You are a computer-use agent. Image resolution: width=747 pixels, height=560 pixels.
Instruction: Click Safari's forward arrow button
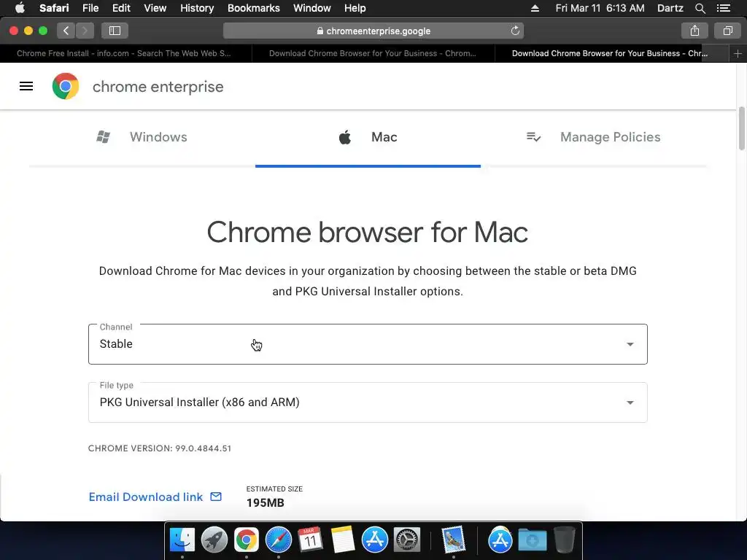85,31
